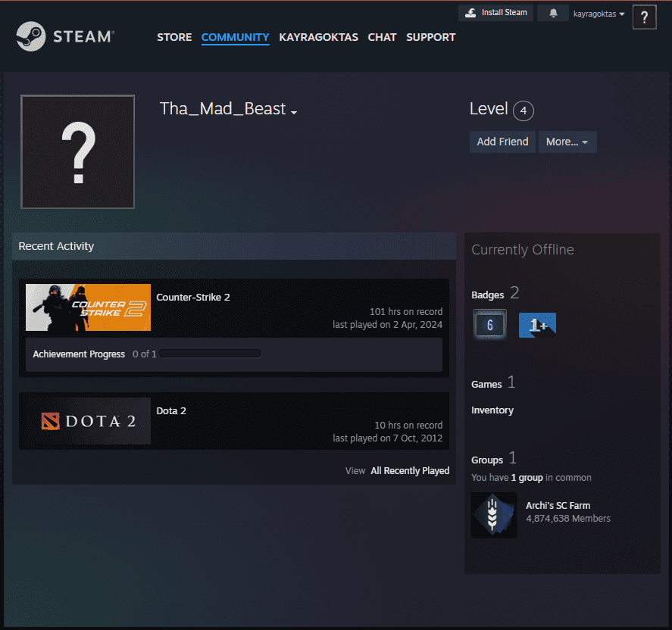Image resolution: width=672 pixels, height=630 pixels.
Task: Open Dota 2 title link
Action: point(171,410)
